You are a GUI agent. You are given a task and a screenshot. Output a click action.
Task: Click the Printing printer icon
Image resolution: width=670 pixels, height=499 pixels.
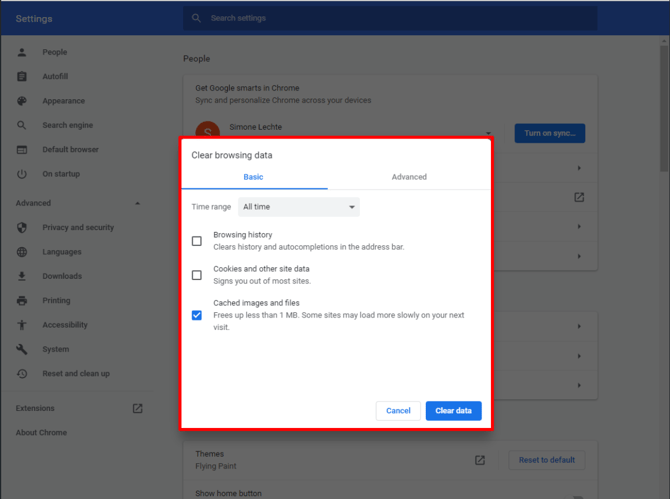pyautogui.click(x=22, y=301)
